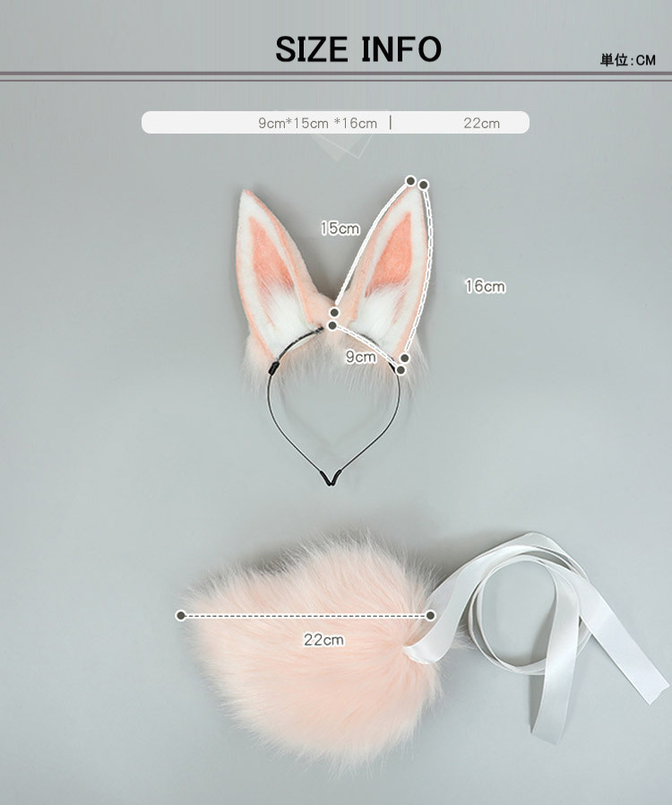Click the black clip on headband's left side
672x805 pixels.
pos(271,368)
